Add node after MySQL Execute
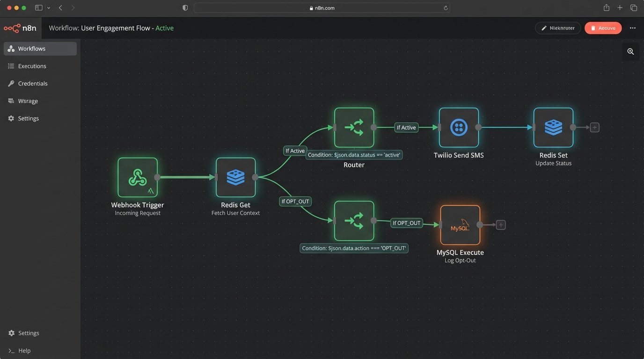Viewport: 644px width, 359px height. pos(500,225)
